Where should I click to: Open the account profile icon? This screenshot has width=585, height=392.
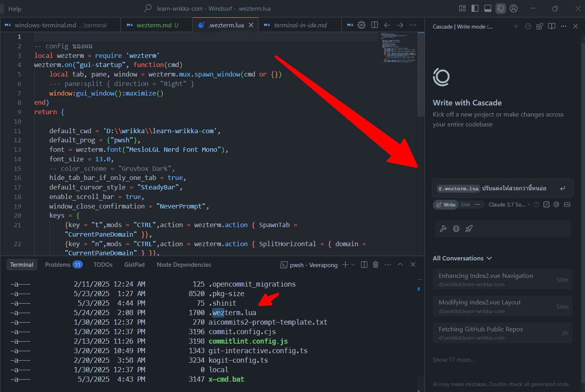[514, 8]
